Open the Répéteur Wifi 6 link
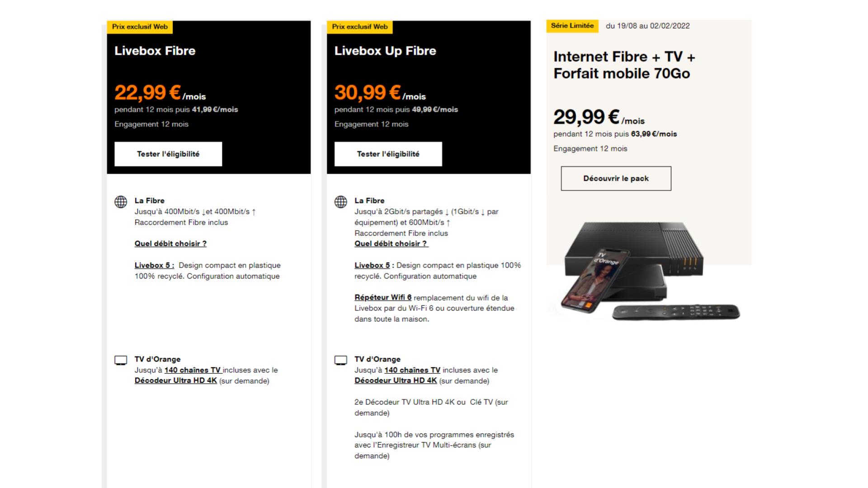 [383, 297]
